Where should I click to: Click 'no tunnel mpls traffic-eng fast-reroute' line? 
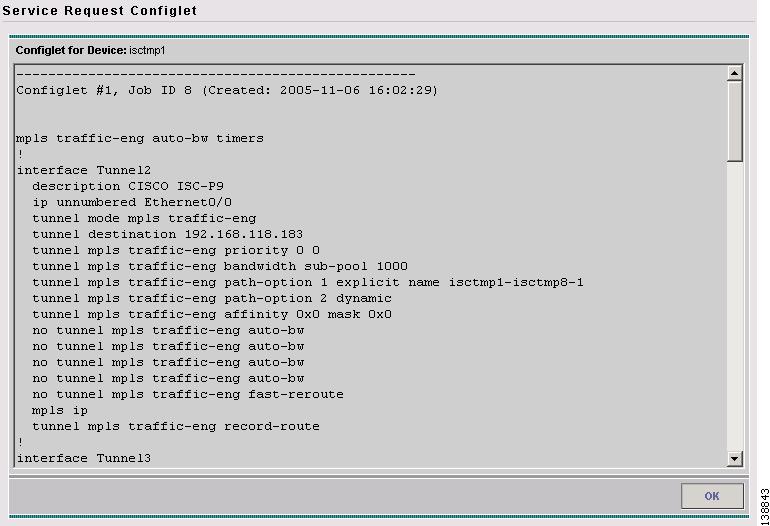click(188, 394)
